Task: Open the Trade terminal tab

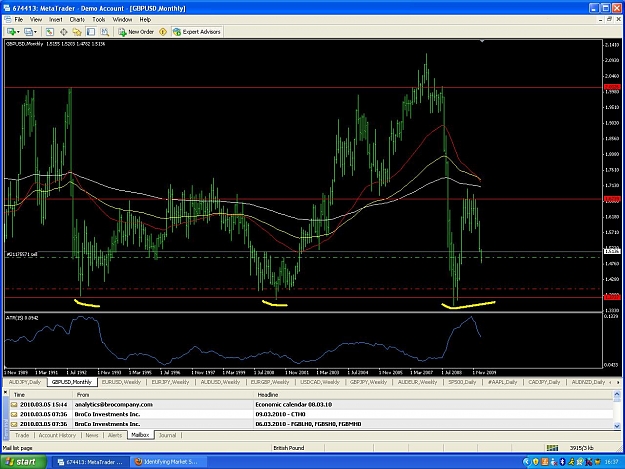Action: tap(22, 435)
